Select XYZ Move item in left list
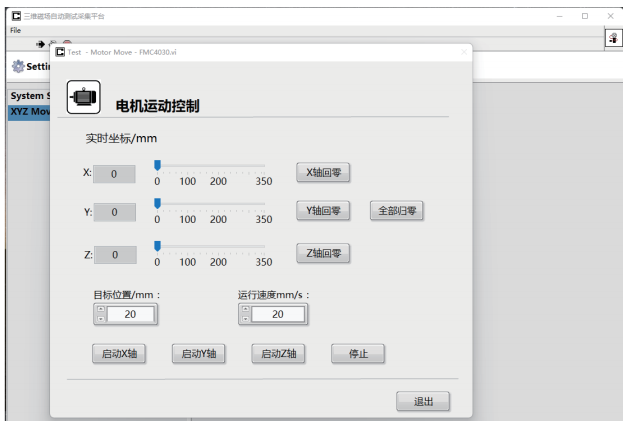This screenshot has height=426, width=631. click(28, 112)
